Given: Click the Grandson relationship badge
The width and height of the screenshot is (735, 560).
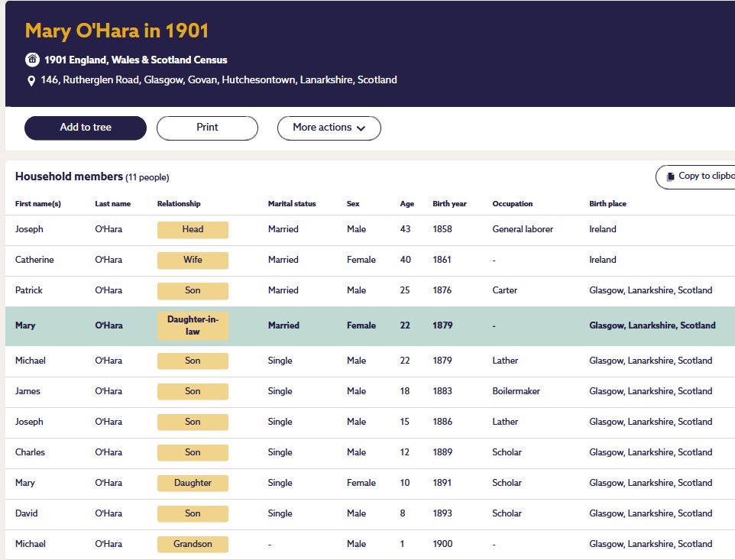Looking at the screenshot, I should point(193,544).
